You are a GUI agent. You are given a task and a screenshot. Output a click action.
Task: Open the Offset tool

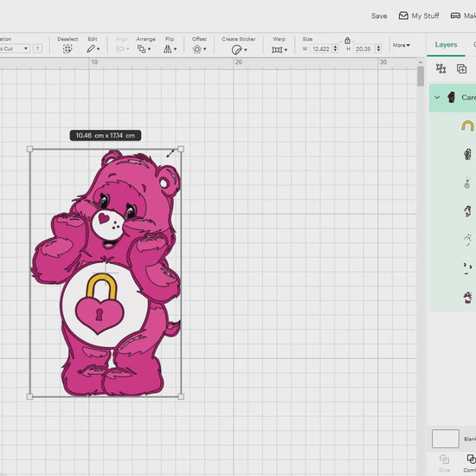point(197,48)
